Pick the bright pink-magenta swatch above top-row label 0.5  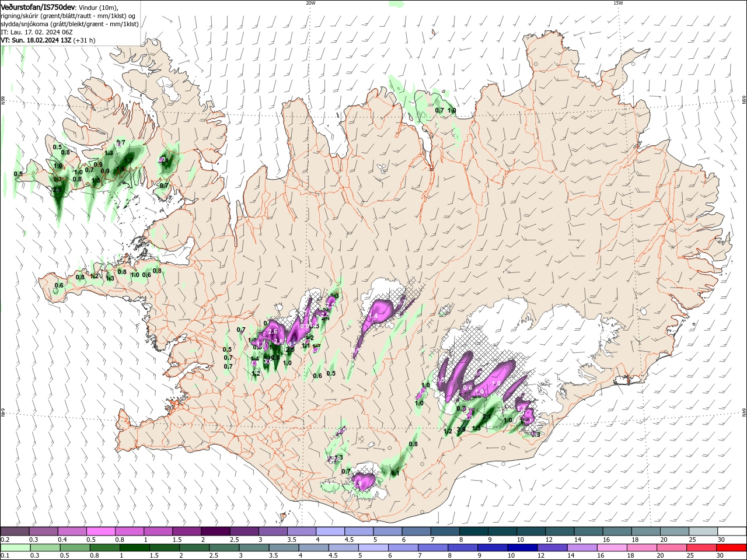(100, 531)
